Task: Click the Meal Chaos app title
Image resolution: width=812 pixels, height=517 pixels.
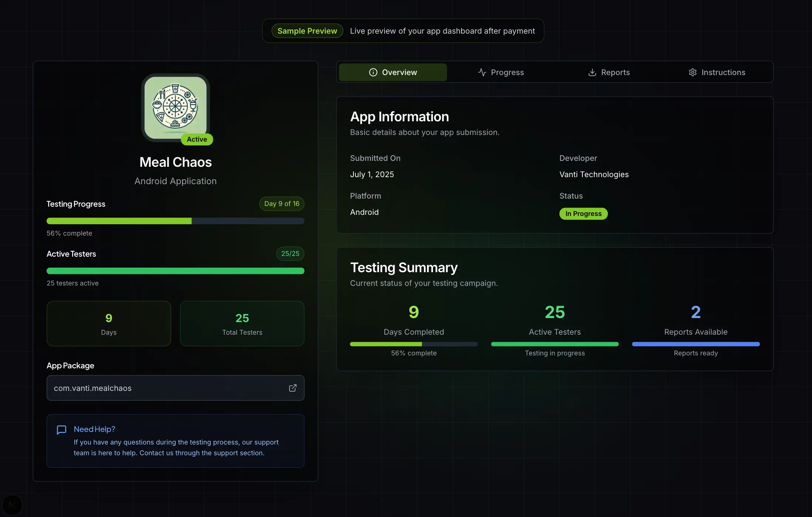Action: click(175, 162)
